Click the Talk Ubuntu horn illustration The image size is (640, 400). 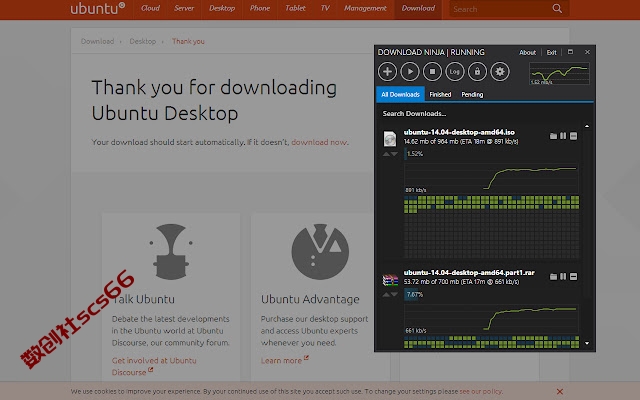pos(171,251)
